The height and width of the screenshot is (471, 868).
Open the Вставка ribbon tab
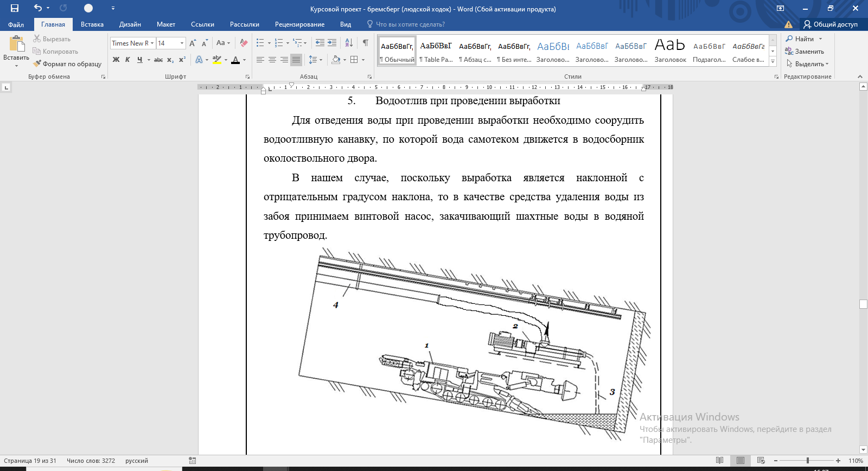[92, 24]
